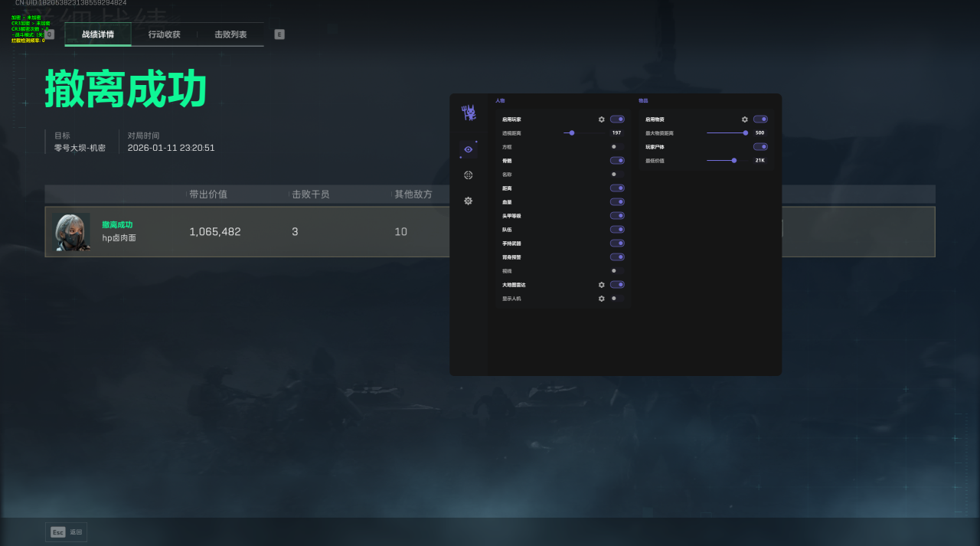This screenshot has height=546, width=980.
Task: Switch to the 行动收获 tab
Action: (x=165, y=34)
